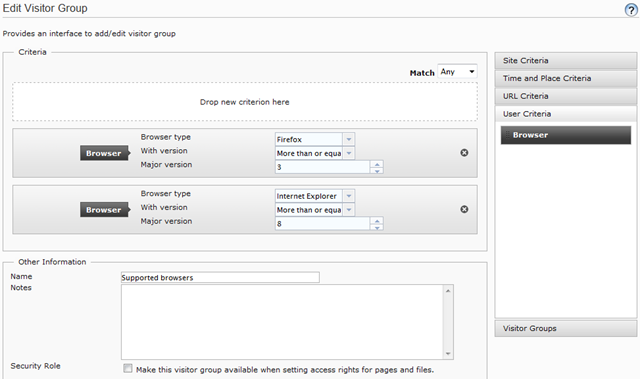Expand the Internet Explorer browser type dropdown
The image size is (640, 379).
(349, 196)
